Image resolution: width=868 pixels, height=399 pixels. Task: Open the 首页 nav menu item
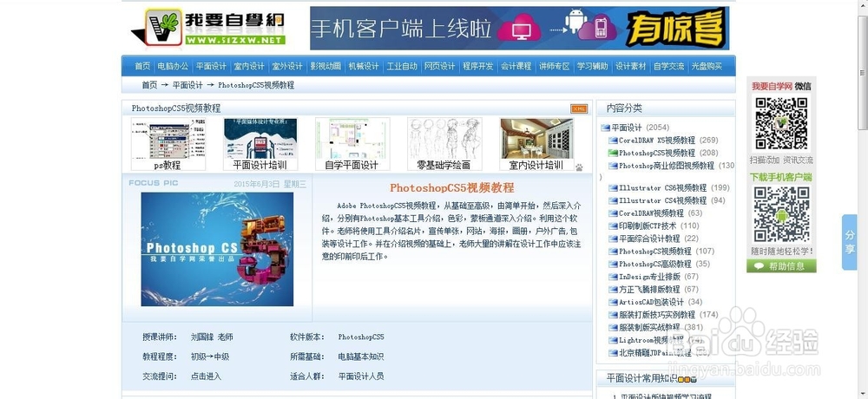pos(142,67)
